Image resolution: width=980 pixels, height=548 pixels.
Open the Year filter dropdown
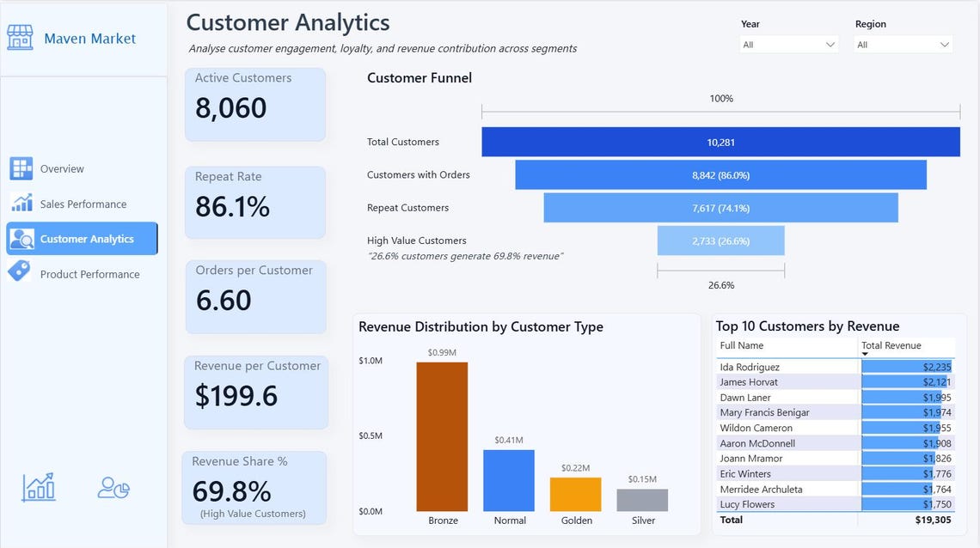[788, 45]
